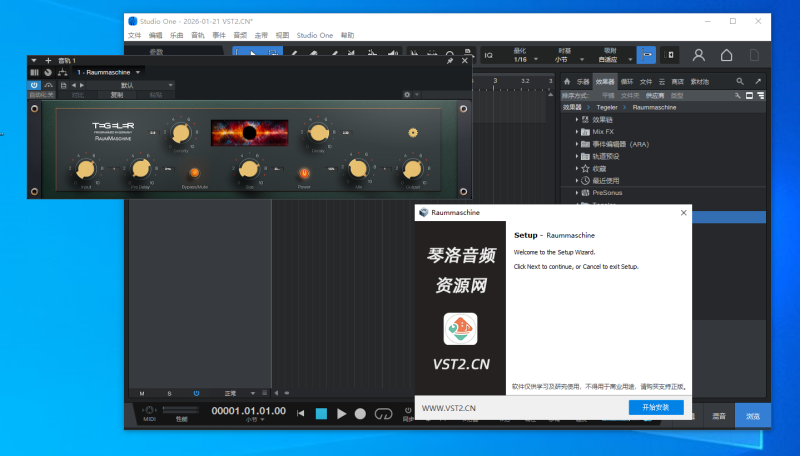
Task: Open the 文件 menu
Action: [x=134, y=35]
